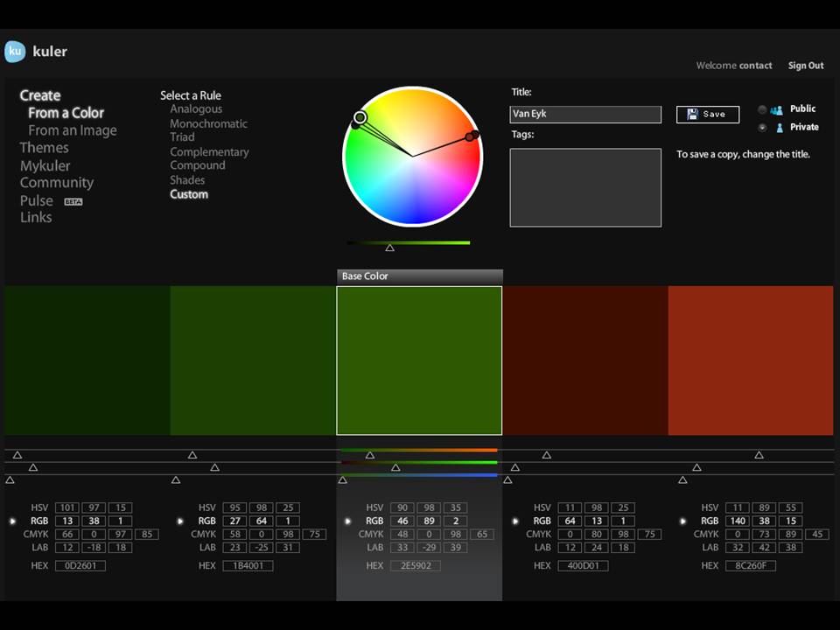This screenshot has height=630, width=840.
Task: Click the single person icon beside Private
Action: coord(780,128)
